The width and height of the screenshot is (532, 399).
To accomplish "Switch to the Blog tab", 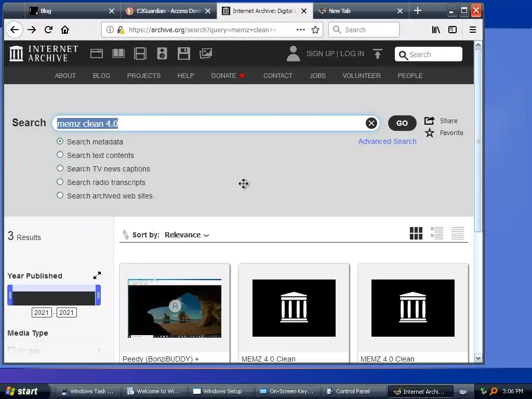I will pos(72,11).
